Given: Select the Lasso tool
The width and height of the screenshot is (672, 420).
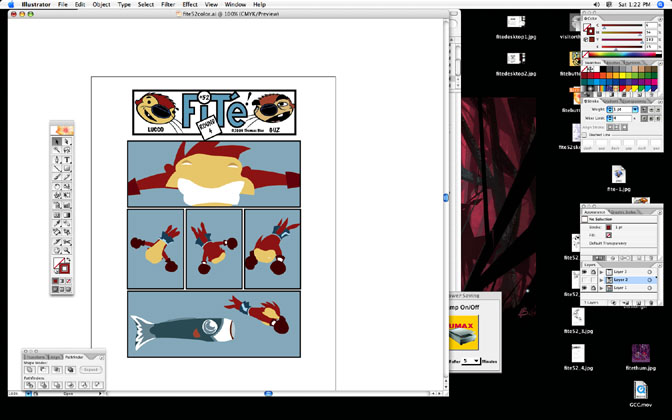Looking at the screenshot, I should tap(67, 150).
